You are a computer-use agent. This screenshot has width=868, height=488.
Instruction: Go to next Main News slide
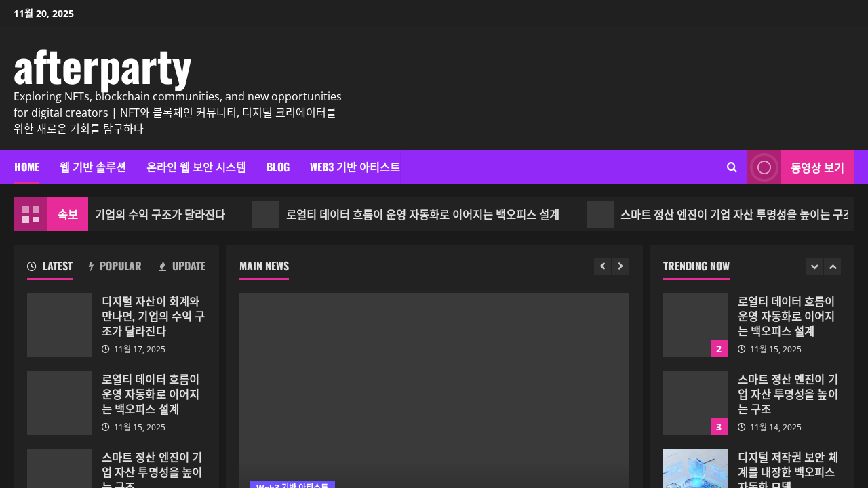[x=620, y=266]
